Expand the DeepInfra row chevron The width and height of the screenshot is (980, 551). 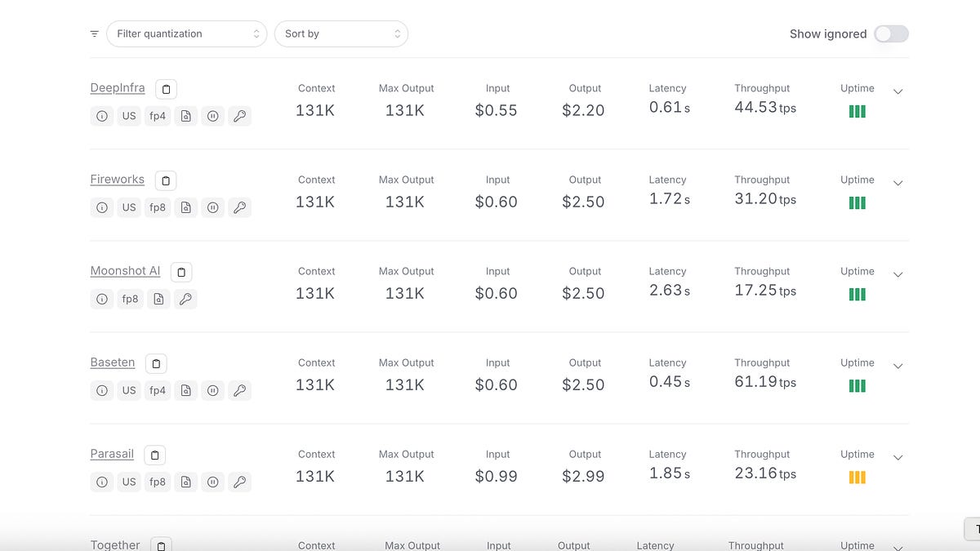coord(898,91)
